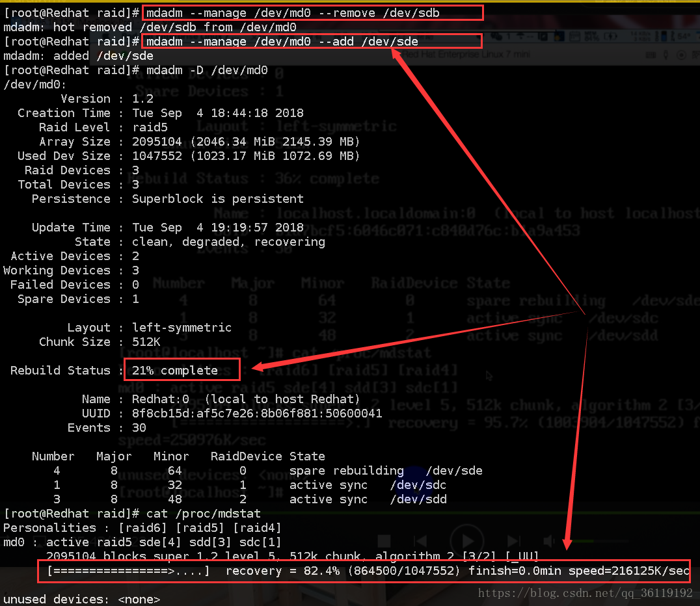
Task: Click the 'Events : 30' line
Action: point(107,427)
